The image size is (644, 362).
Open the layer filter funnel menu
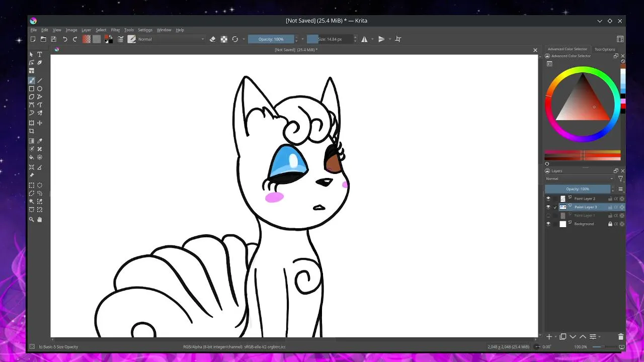pyautogui.click(x=620, y=179)
